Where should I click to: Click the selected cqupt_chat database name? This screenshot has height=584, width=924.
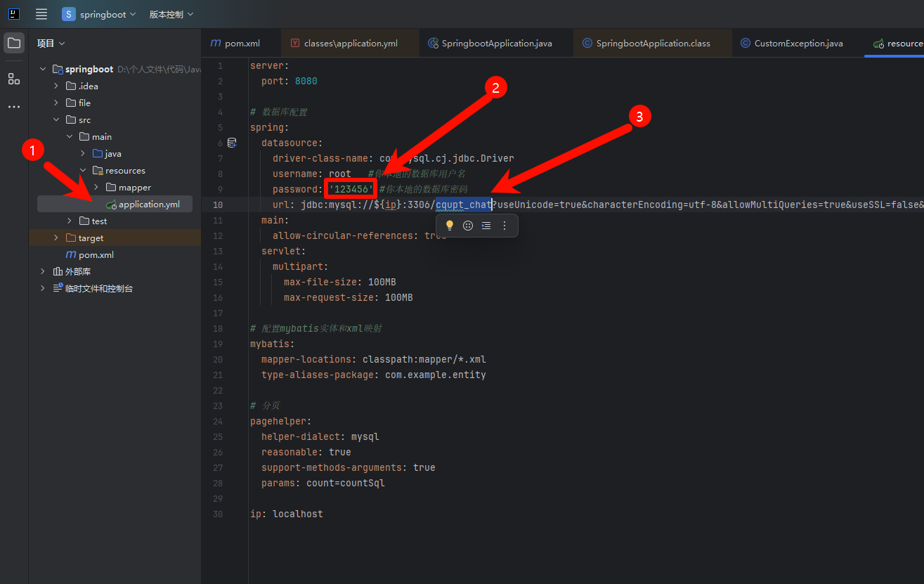click(x=464, y=205)
